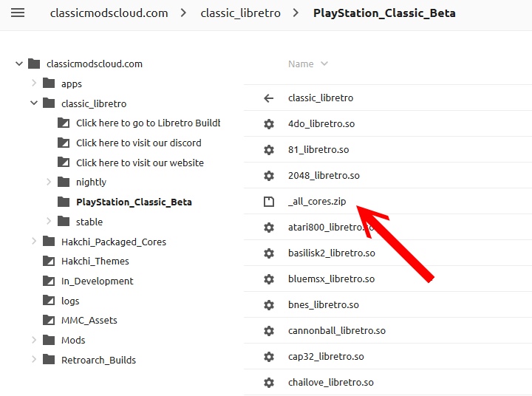Click gear icon for basilisk2_libretro.so
Screen dimensions: 532x396
pyautogui.click(x=269, y=253)
